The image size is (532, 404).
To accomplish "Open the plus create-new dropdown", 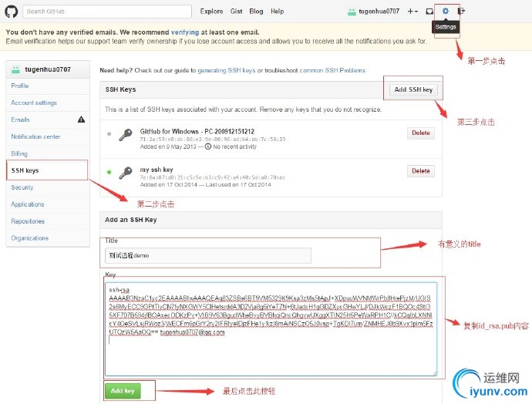I will [x=412, y=12].
